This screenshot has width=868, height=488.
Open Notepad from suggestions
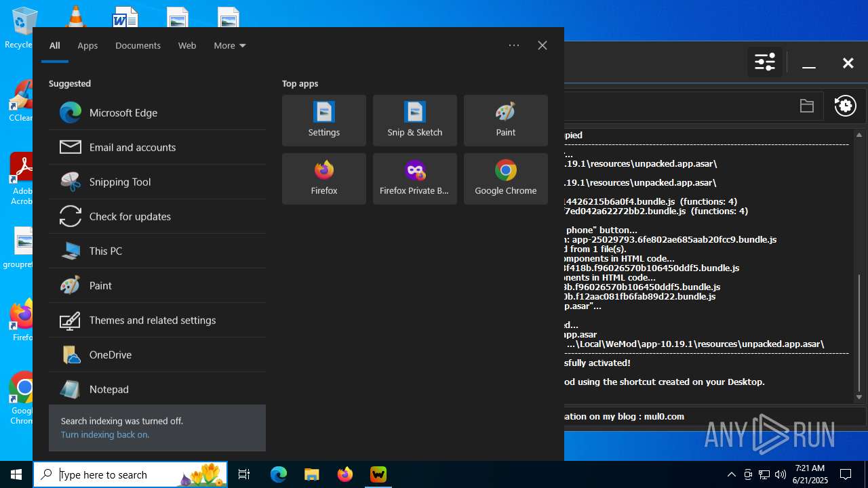coord(157,389)
